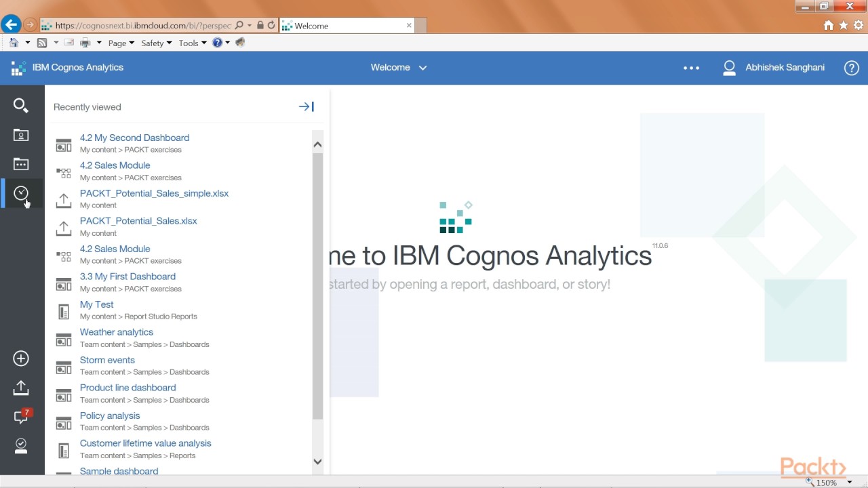Click the IE Help icon in command bar
The height and width of the screenshot is (488, 868).
tap(217, 43)
